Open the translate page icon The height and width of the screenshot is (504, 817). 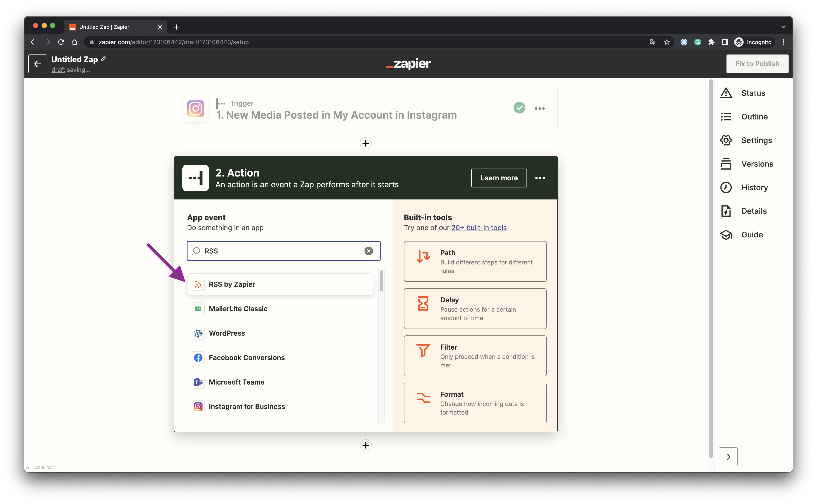pos(653,42)
